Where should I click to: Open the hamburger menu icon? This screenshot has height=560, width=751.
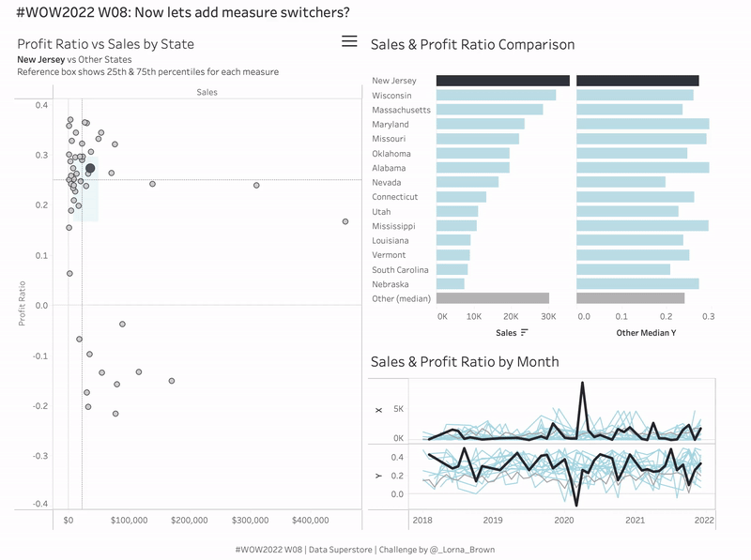tap(349, 41)
